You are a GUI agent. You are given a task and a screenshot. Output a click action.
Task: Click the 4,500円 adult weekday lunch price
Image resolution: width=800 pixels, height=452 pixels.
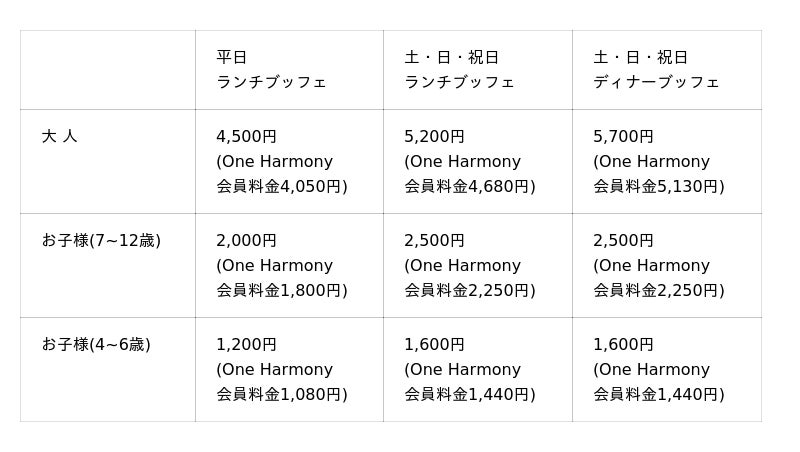tap(247, 136)
